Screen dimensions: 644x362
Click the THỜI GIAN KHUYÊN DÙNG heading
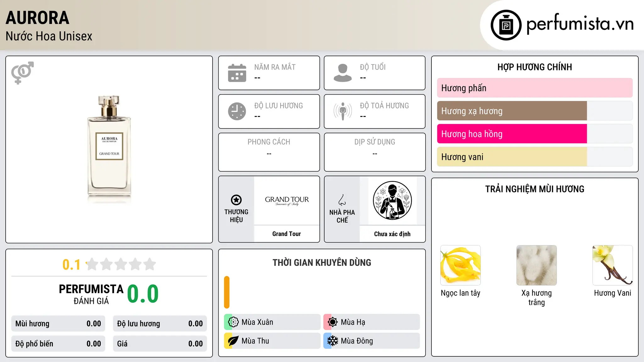pyautogui.click(x=322, y=262)
